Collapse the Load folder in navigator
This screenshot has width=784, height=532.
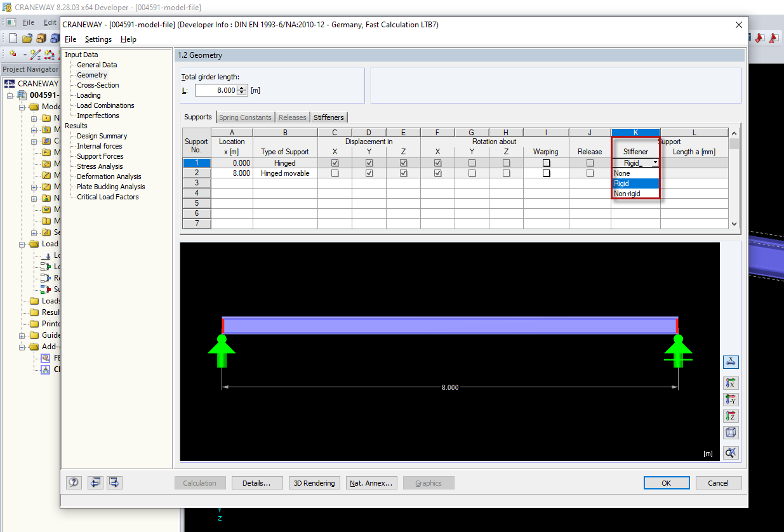(22, 244)
